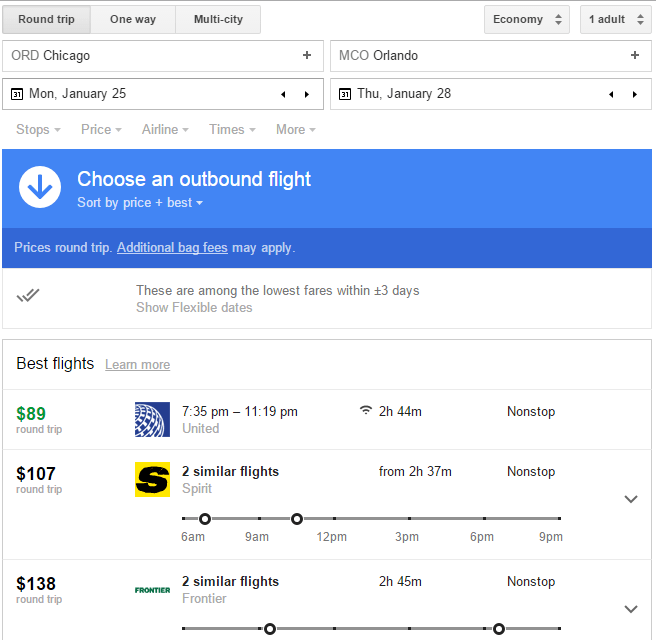The width and height of the screenshot is (656, 640).
Task: Open the Economy cabin class dropdown
Action: point(526,19)
